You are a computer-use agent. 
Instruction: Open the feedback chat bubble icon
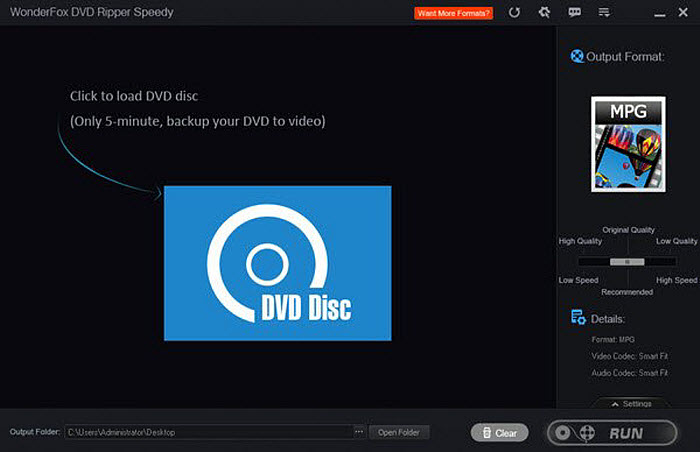[x=575, y=12]
